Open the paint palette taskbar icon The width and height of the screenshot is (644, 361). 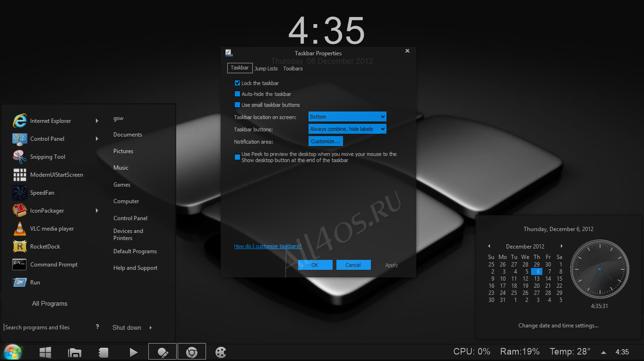(221, 352)
